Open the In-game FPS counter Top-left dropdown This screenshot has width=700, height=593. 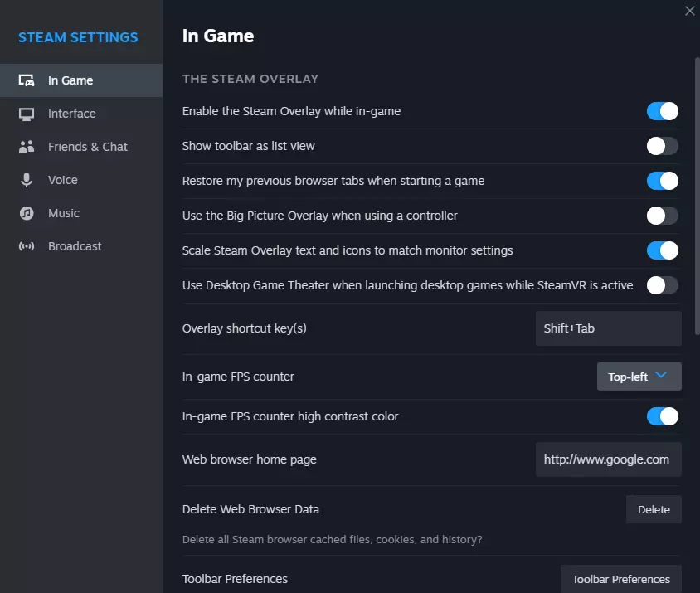click(x=639, y=377)
